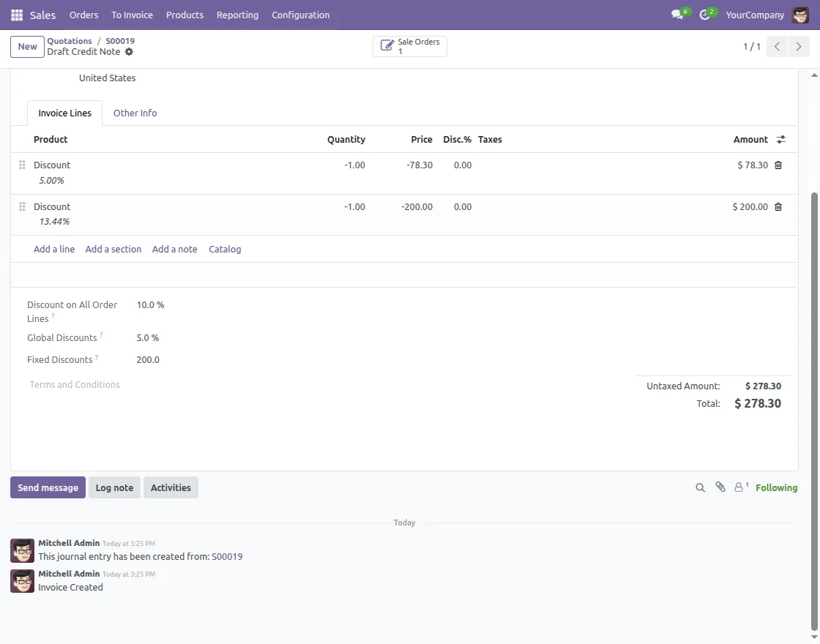
Task: Check pending activities via the clock icon
Action: point(704,13)
